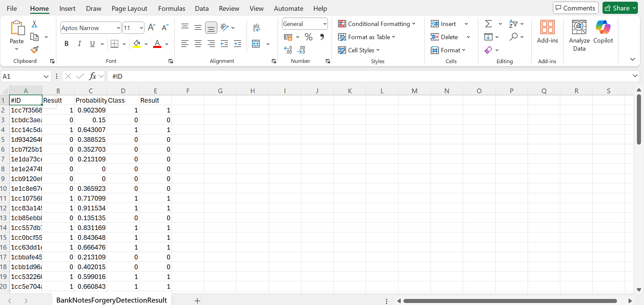Apply the yellow fill color
The image size is (644, 305).
[137, 44]
